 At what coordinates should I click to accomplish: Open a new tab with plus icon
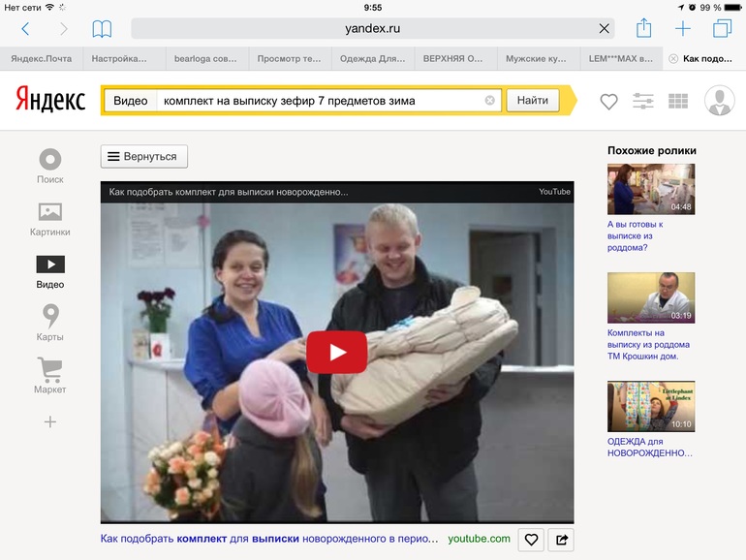(x=683, y=28)
